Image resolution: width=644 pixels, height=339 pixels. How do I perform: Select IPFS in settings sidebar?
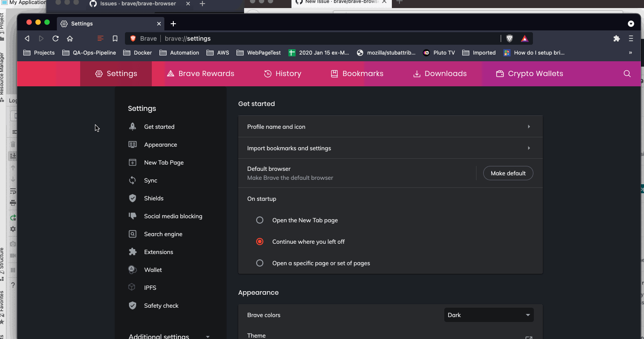point(142,288)
